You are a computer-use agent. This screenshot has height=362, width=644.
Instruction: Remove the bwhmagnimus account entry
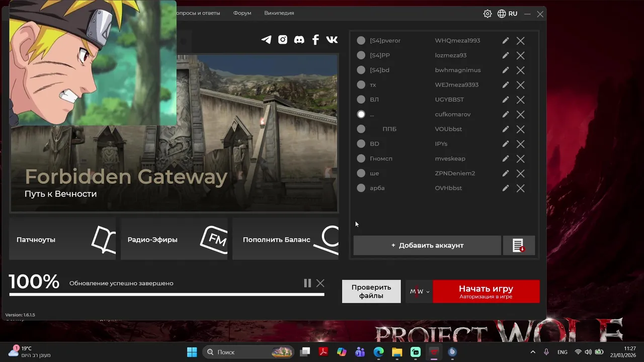point(521,70)
